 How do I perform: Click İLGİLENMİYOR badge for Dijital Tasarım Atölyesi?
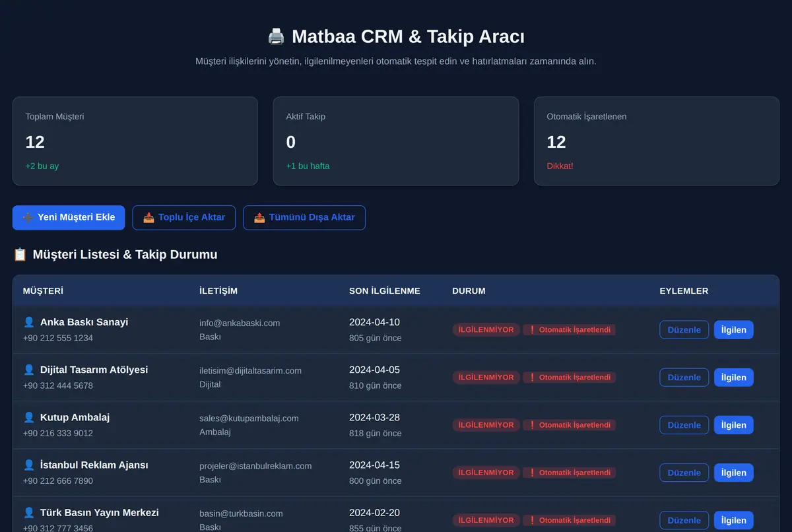tap(486, 378)
